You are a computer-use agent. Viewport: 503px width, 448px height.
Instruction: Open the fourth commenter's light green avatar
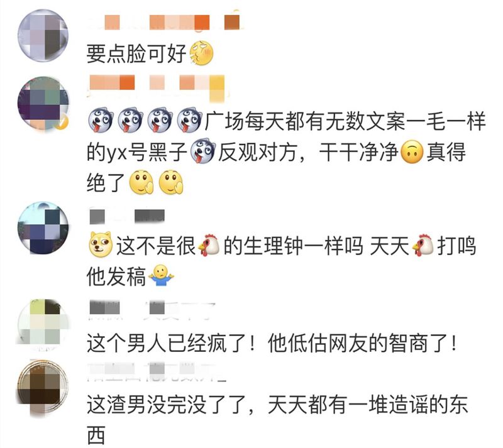[x=43, y=322]
